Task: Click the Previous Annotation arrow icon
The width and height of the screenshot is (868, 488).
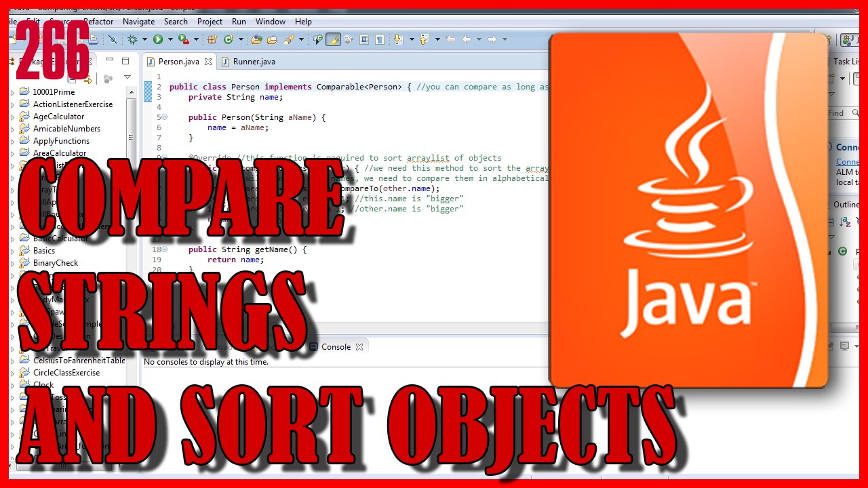Action: tap(425, 39)
